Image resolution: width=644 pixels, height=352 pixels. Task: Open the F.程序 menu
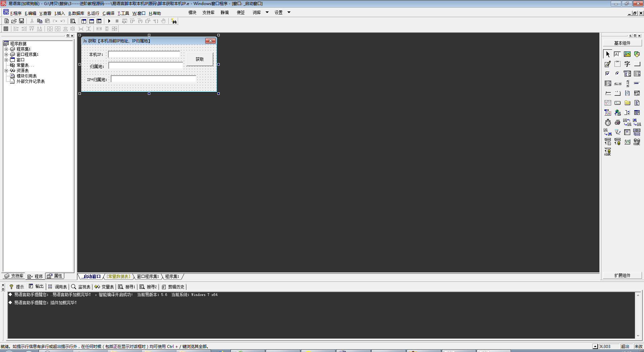(x=15, y=13)
